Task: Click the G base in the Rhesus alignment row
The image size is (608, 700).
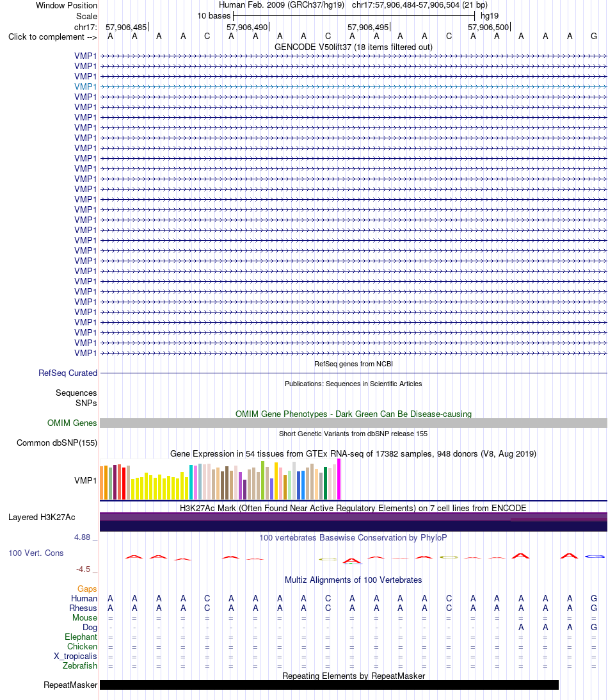Action: click(x=594, y=608)
